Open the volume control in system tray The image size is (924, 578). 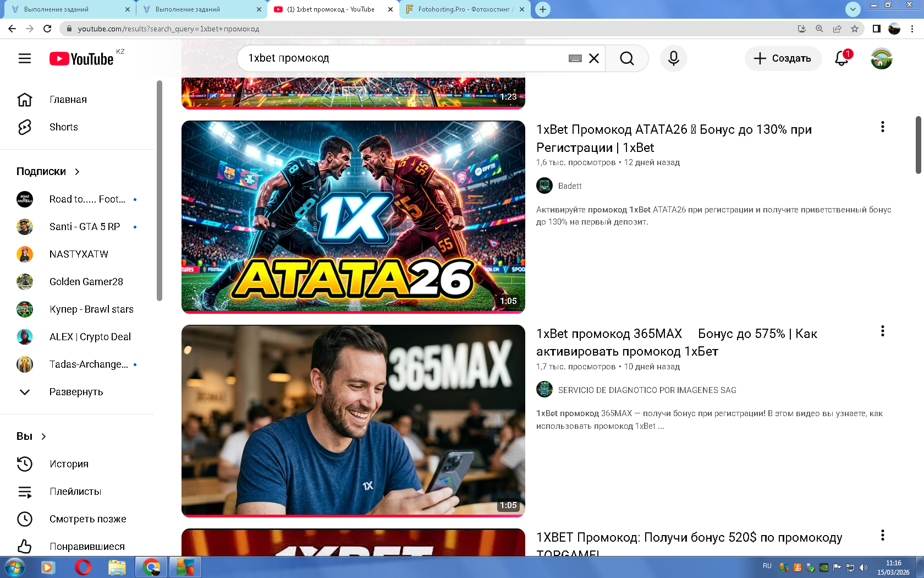point(864,568)
